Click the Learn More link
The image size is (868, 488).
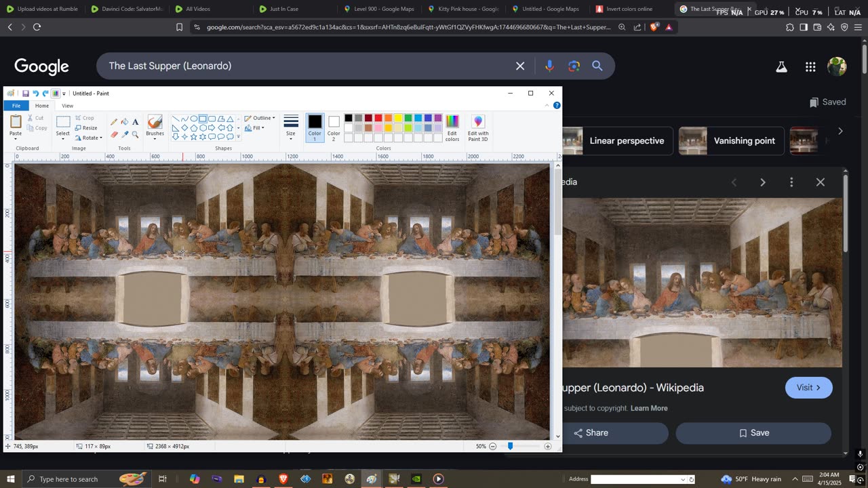(649, 408)
